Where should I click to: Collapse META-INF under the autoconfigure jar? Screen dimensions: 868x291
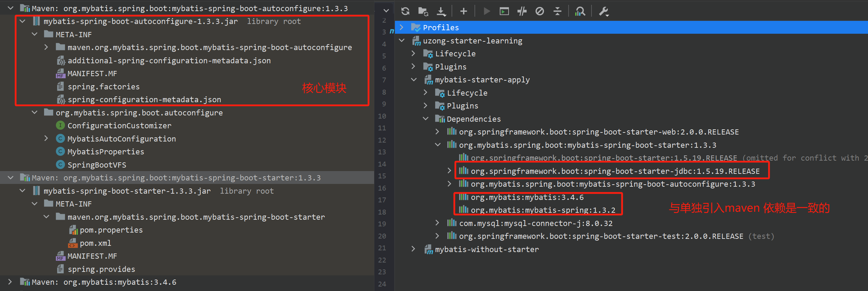pyautogui.click(x=34, y=34)
